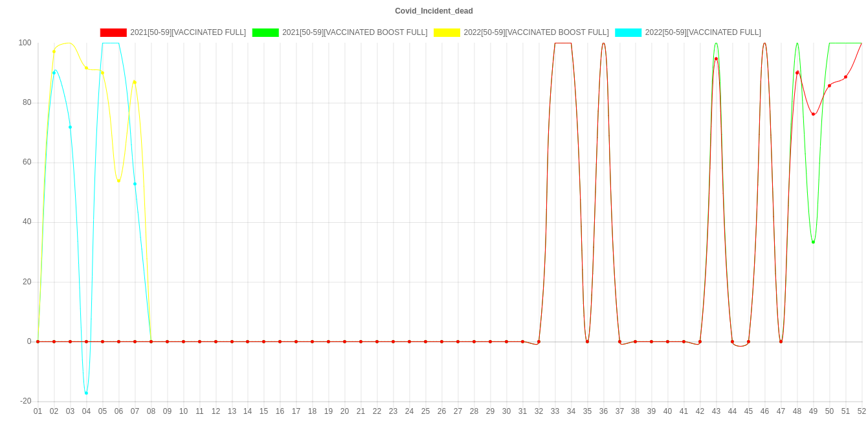This screenshot has height=434, width=868.
Task: Hide the 2021[50-59][VACCINATED FULL] series via its label
Action: click(188, 32)
